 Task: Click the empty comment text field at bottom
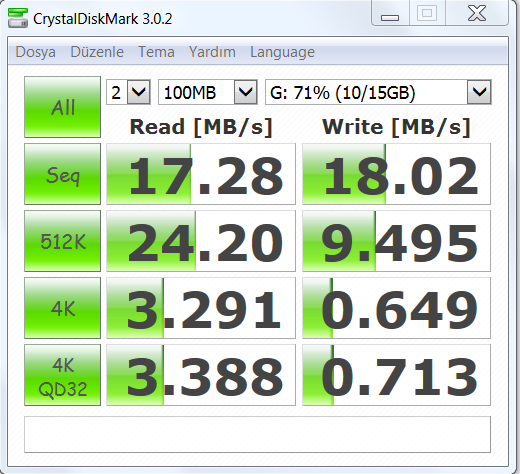coord(257,434)
